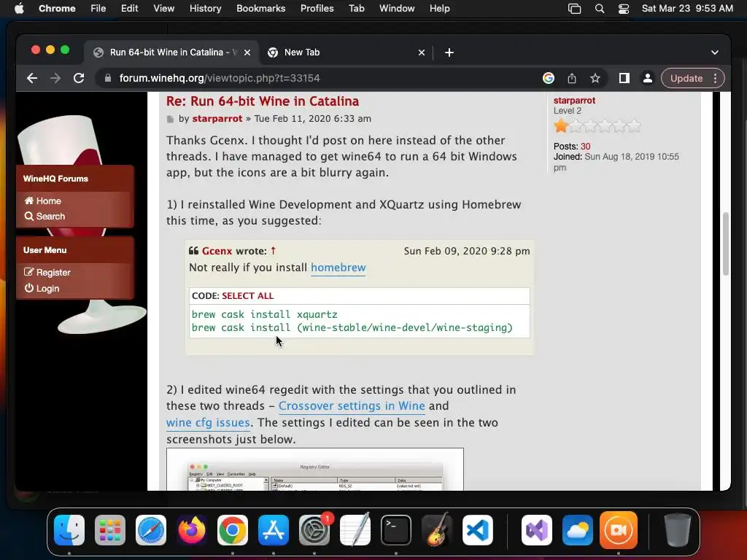Open the Registry Editor screenshot thumbnail
This screenshot has width=747, height=560.
click(x=315, y=470)
